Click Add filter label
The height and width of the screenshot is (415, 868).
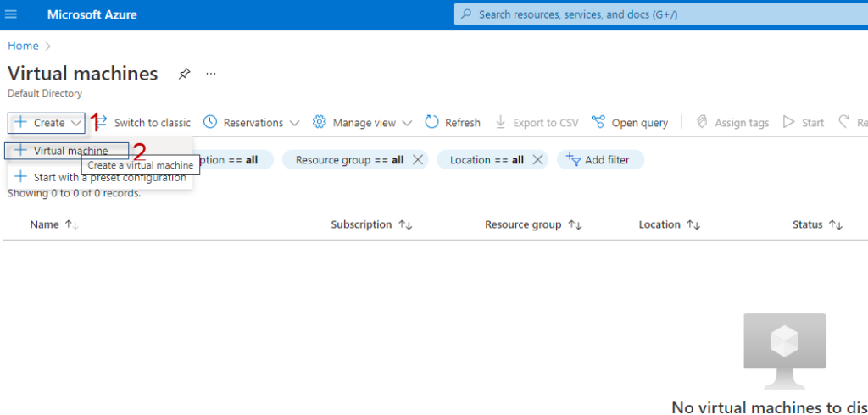click(607, 160)
